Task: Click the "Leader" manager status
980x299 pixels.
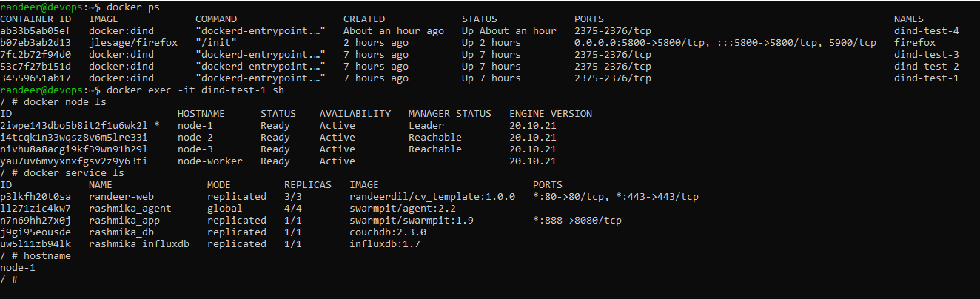Action: coord(426,126)
